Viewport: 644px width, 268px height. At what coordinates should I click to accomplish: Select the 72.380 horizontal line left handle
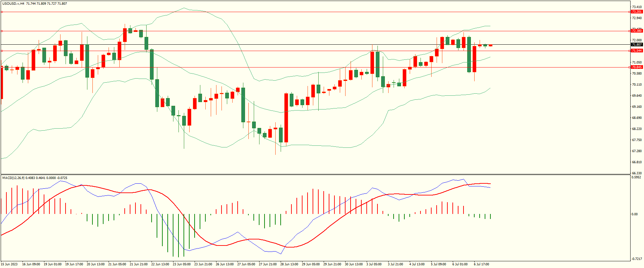point(2,31)
